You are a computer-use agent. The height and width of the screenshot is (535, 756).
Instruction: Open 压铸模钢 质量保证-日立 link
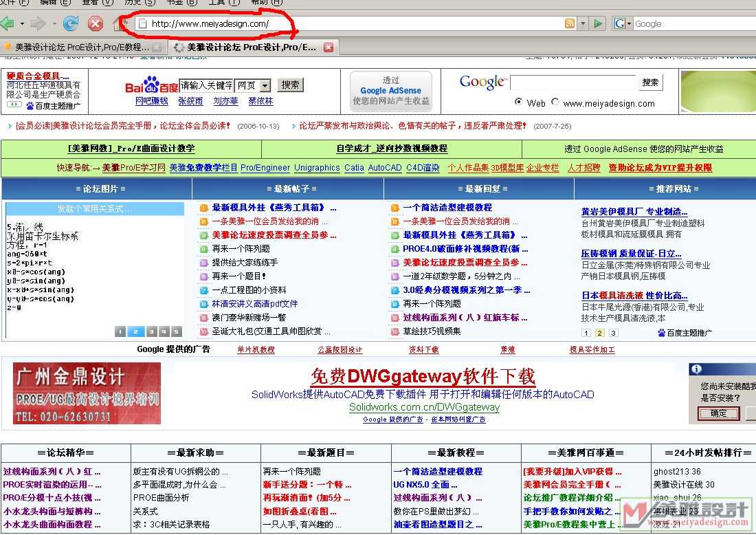(x=631, y=253)
